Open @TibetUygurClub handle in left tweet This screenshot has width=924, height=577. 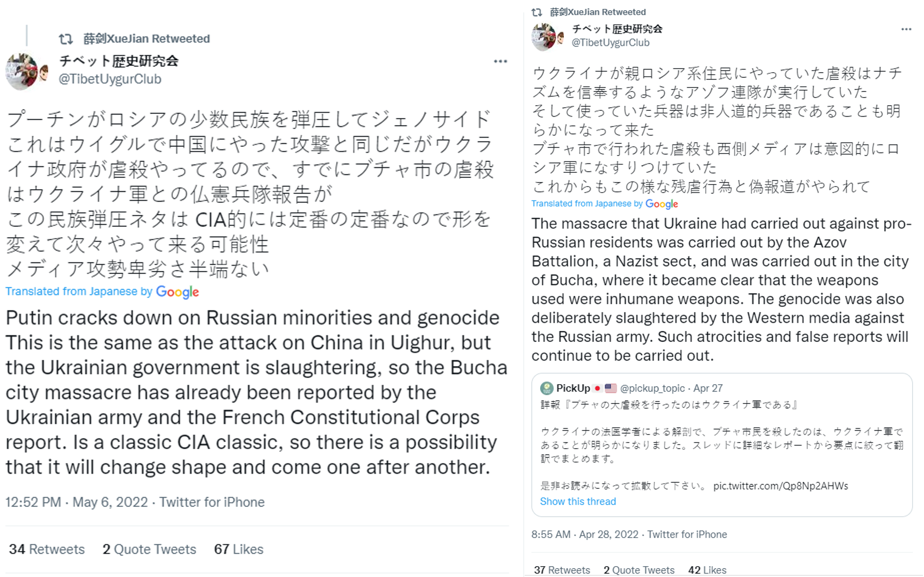point(110,79)
